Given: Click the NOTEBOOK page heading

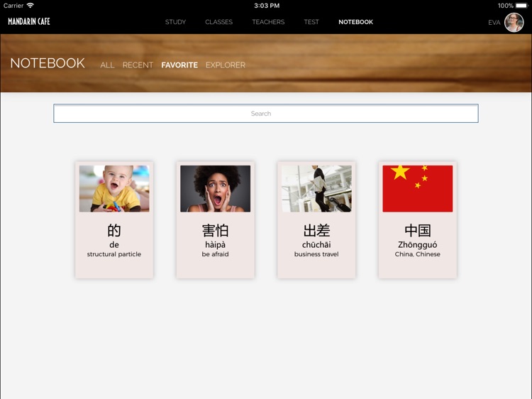Looking at the screenshot, I should (x=48, y=63).
